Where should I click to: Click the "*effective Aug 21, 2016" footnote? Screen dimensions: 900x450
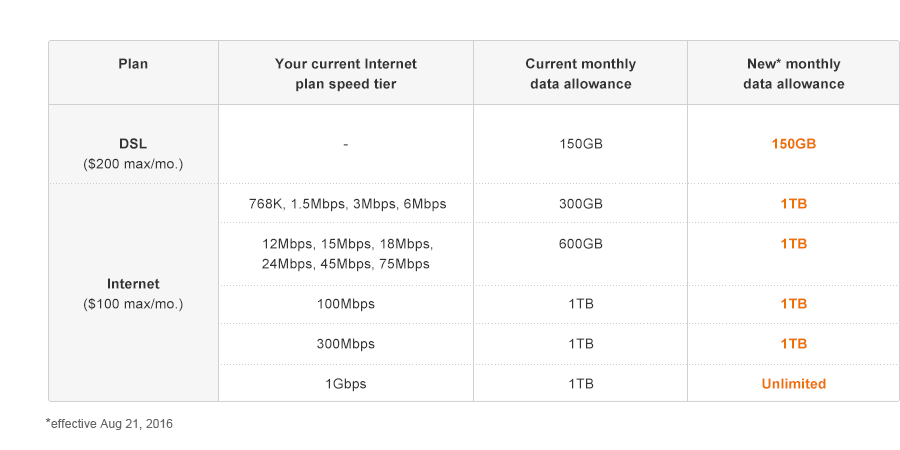pyautogui.click(x=109, y=424)
